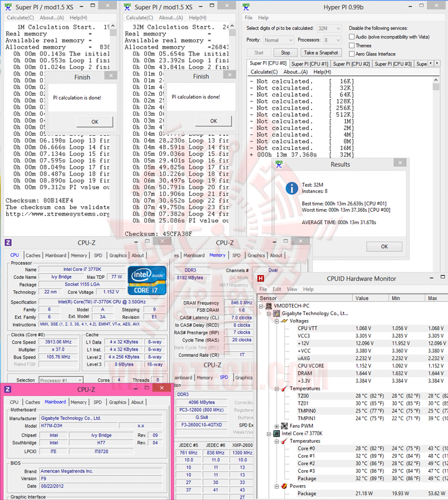This screenshot has width=448, height=500.
Task: Open the File menu in Hyper PI
Action: (x=248, y=17)
